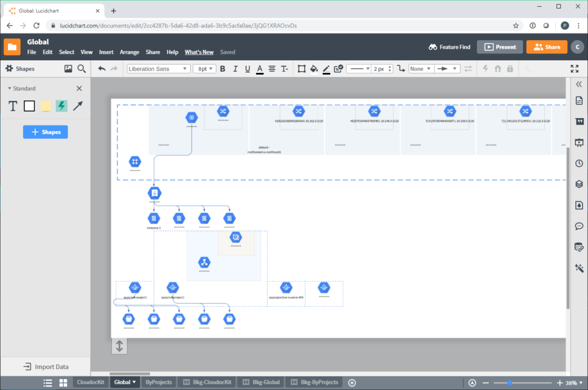Open the line path shape icon

click(x=401, y=69)
